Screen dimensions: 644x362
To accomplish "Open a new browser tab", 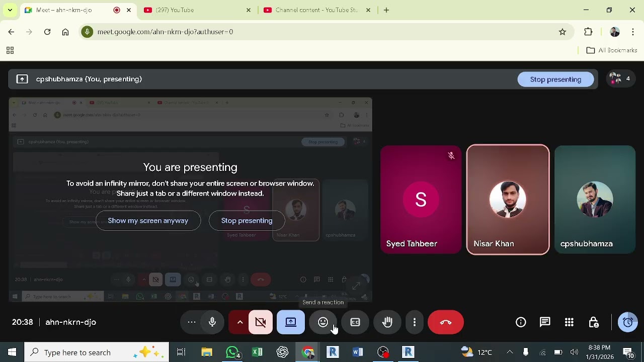I will [386, 10].
